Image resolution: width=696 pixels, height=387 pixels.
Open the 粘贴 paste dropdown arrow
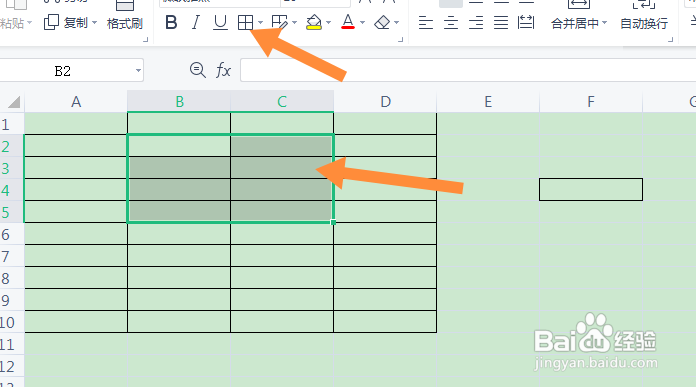click(29, 23)
